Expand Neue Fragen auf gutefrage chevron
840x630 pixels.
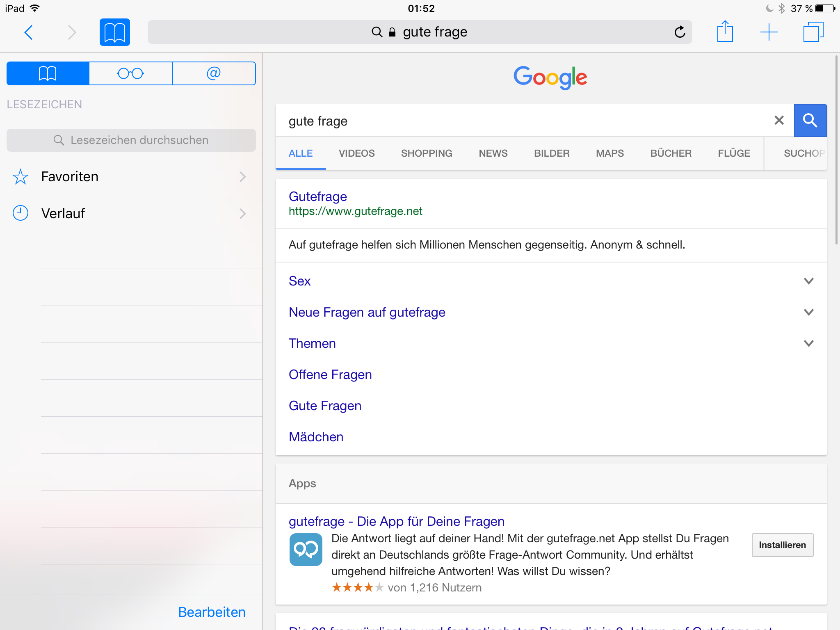(808, 312)
